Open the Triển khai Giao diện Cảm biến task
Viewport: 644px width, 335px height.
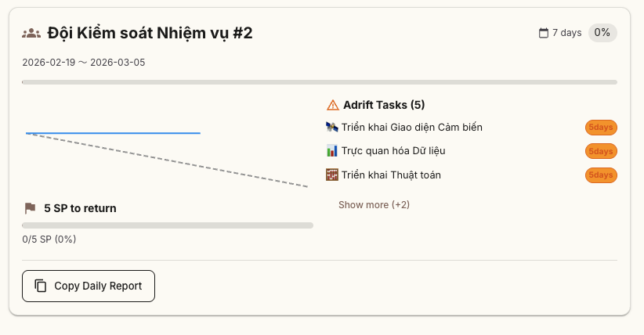click(x=412, y=127)
